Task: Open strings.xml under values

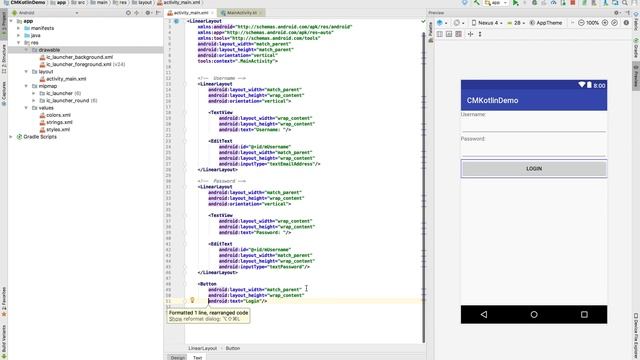Action: [x=59, y=122]
